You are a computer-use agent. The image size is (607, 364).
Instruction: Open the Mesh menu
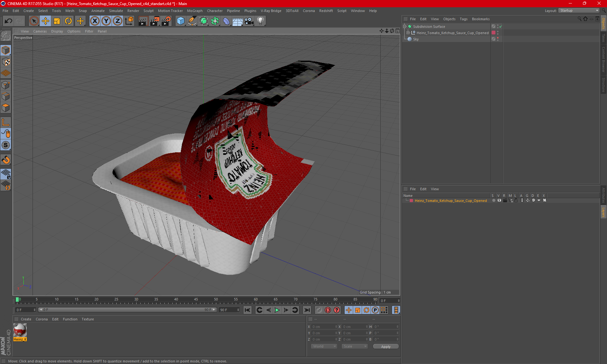[x=70, y=11]
